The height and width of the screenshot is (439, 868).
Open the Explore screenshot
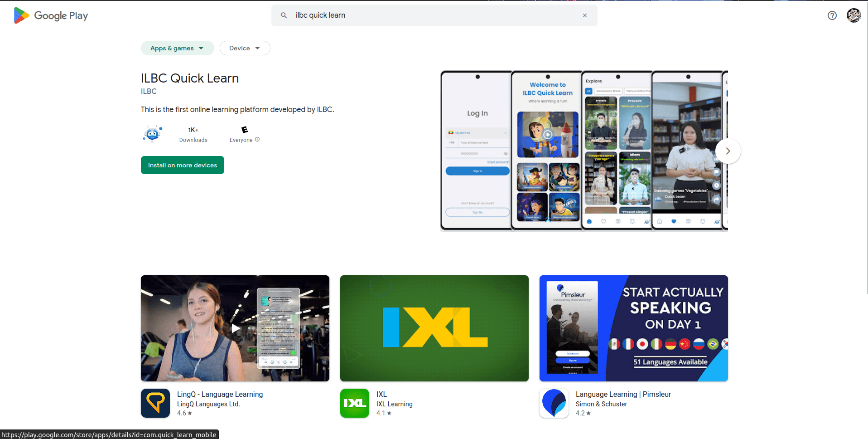[617, 151]
